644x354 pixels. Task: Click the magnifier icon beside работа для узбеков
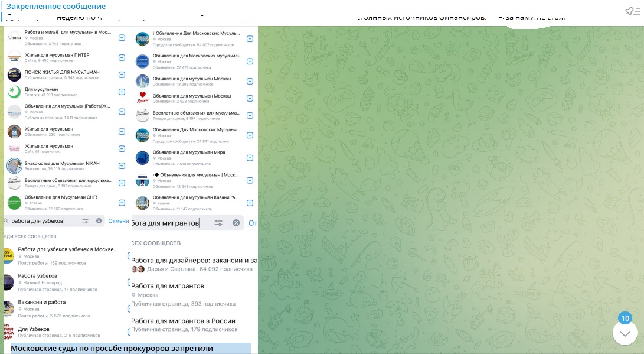click(6, 221)
